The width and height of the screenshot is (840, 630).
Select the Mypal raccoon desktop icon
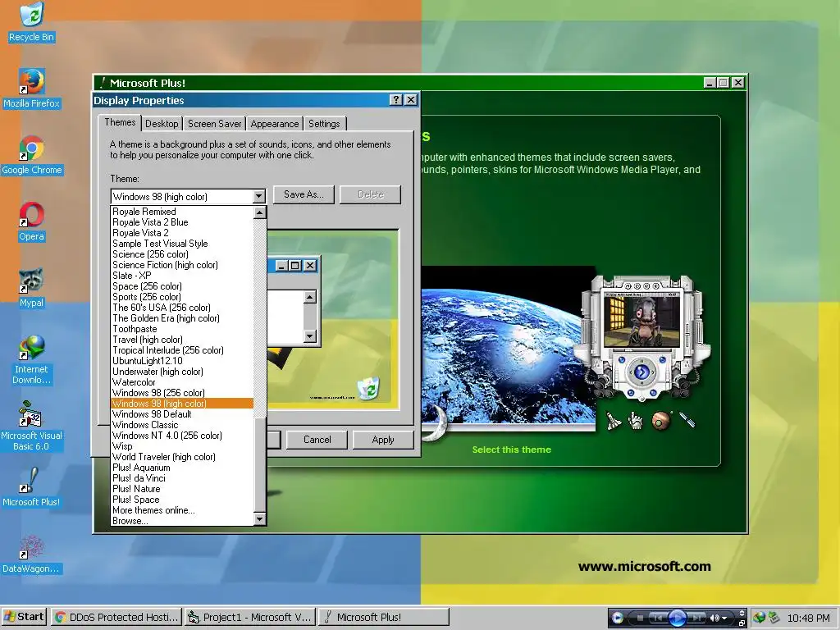point(31,288)
